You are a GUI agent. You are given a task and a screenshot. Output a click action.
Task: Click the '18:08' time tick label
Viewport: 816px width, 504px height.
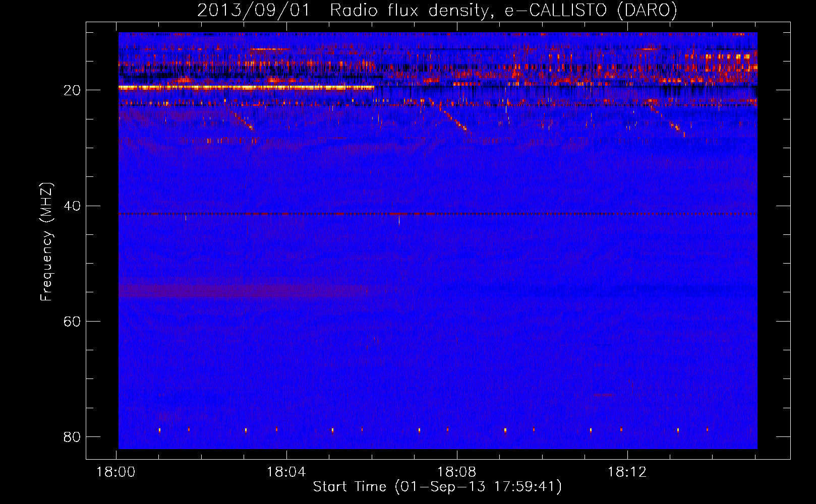456,472
